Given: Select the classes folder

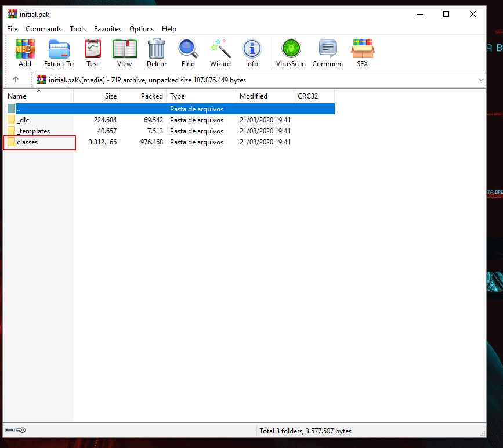Looking at the screenshot, I should click(x=27, y=142).
